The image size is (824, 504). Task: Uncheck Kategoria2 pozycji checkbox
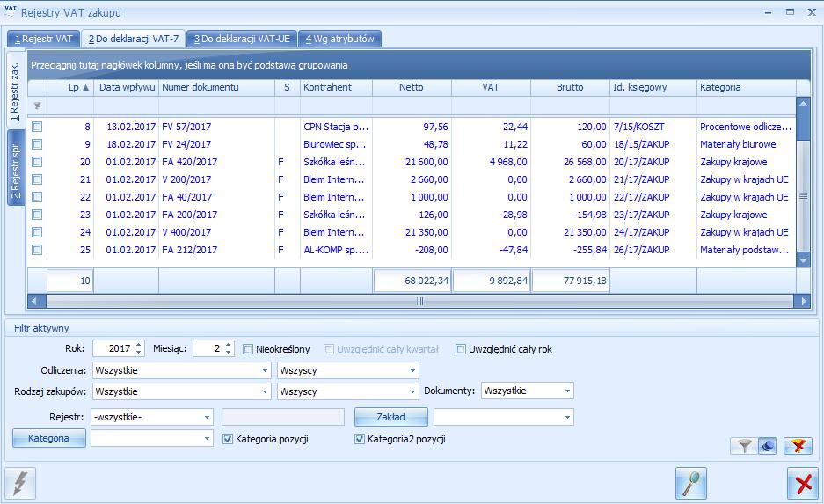tap(360, 439)
